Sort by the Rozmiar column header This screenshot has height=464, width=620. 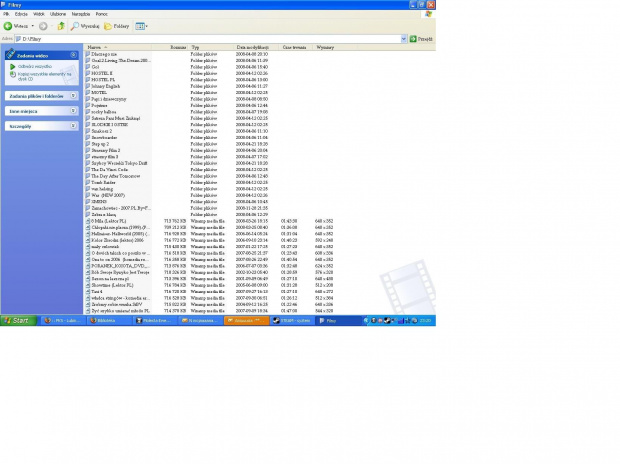169,47
